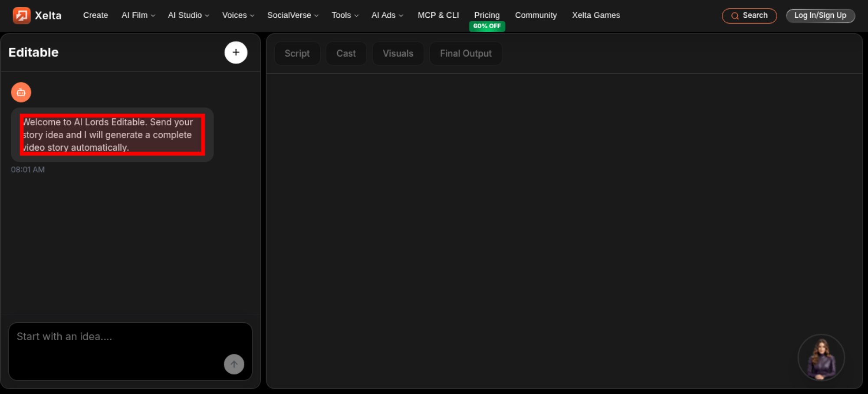Switch to the Visuals tab

tap(398, 53)
